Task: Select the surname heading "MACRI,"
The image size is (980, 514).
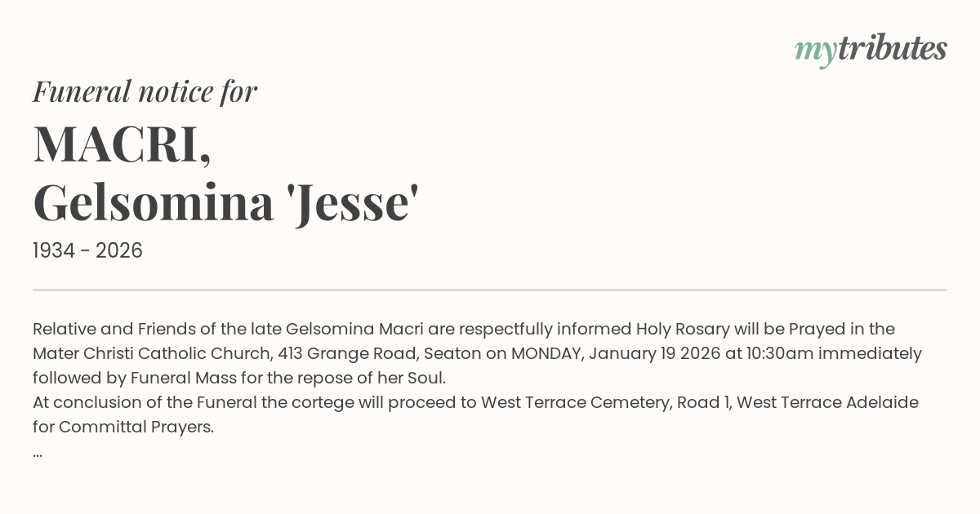Action: [122, 144]
